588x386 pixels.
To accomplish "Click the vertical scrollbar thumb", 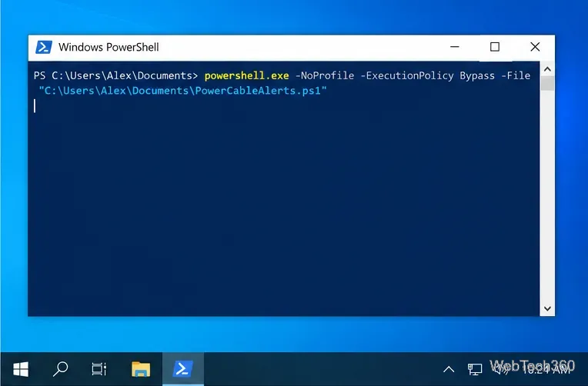I will coord(547,83).
